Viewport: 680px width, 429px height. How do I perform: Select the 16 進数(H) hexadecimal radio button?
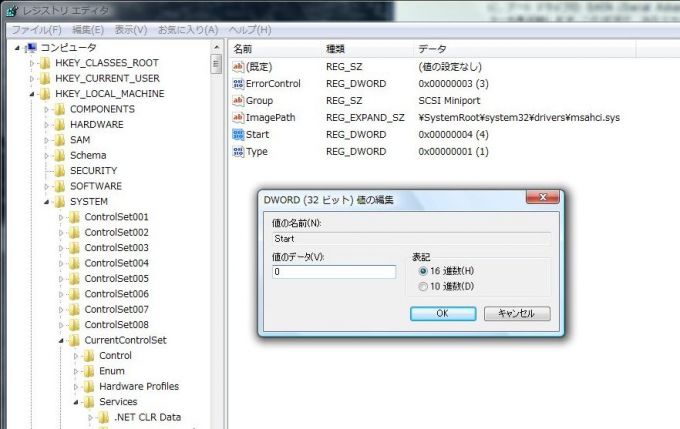pyautogui.click(x=423, y=271)
